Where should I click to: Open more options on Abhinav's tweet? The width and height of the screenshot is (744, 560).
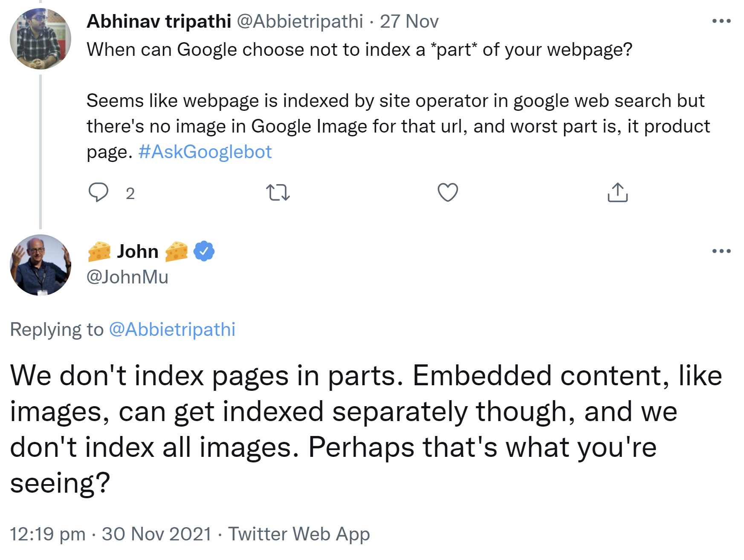721,21
